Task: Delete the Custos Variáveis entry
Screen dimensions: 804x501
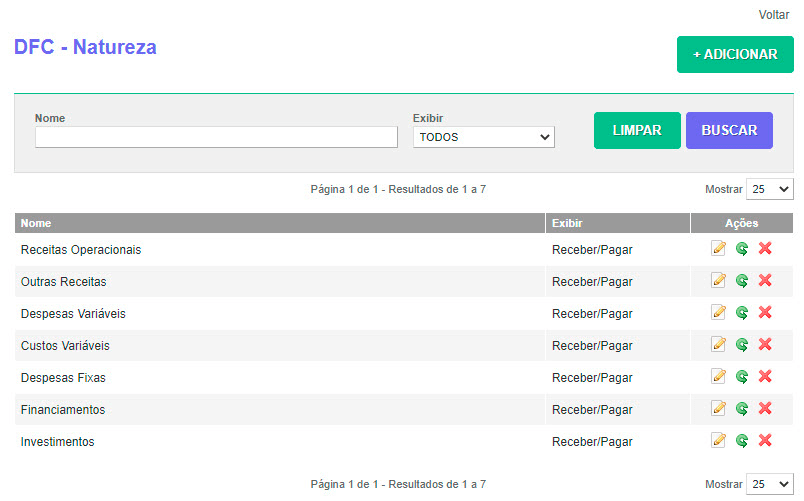Action: click(765, 345)
